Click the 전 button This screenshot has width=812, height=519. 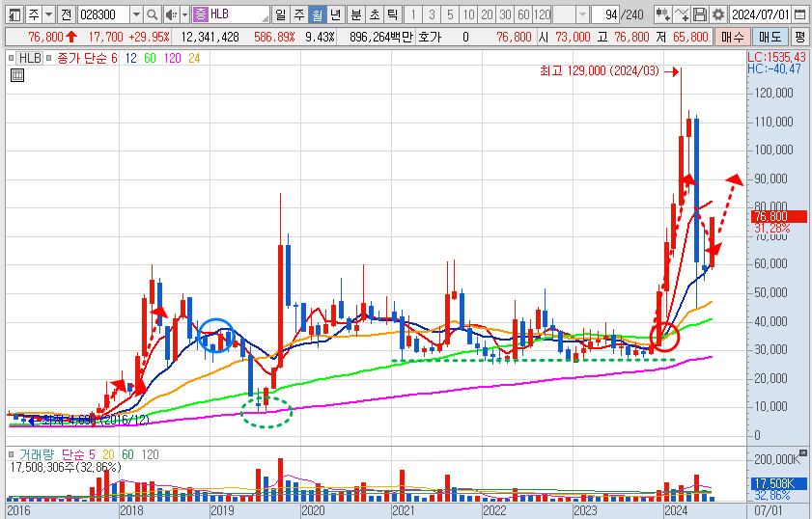pyautogui.click(x=67, y=14)
